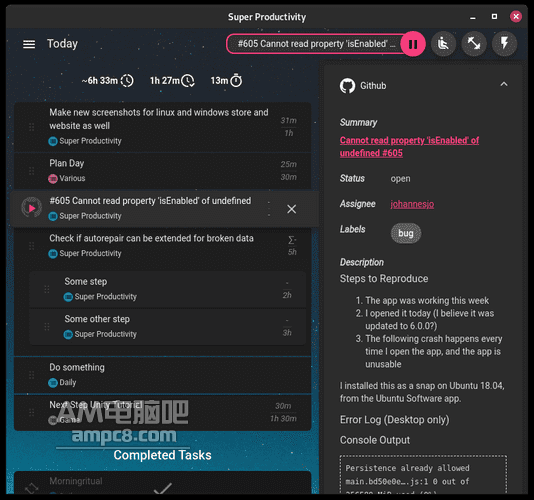Image resolution: width=534 pixels, height=500 pixels.
Task: Click the 13m stopwatch icon
Action: point(236,81)
